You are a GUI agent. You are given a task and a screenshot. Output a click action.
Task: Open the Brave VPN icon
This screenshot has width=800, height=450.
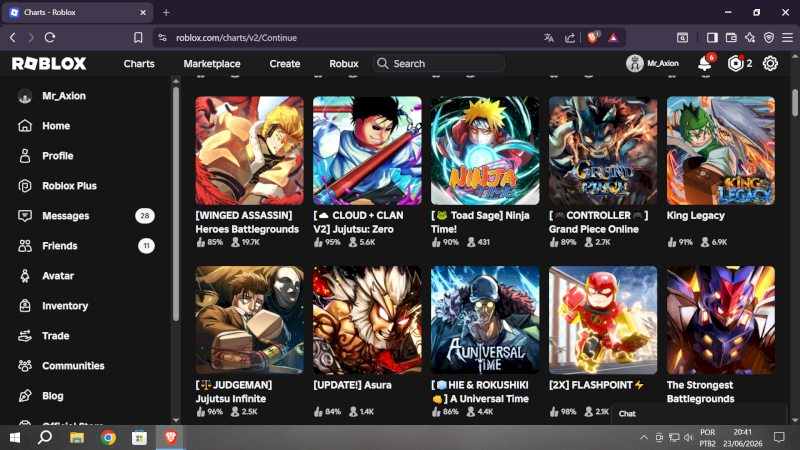click(x=769, y=38)
